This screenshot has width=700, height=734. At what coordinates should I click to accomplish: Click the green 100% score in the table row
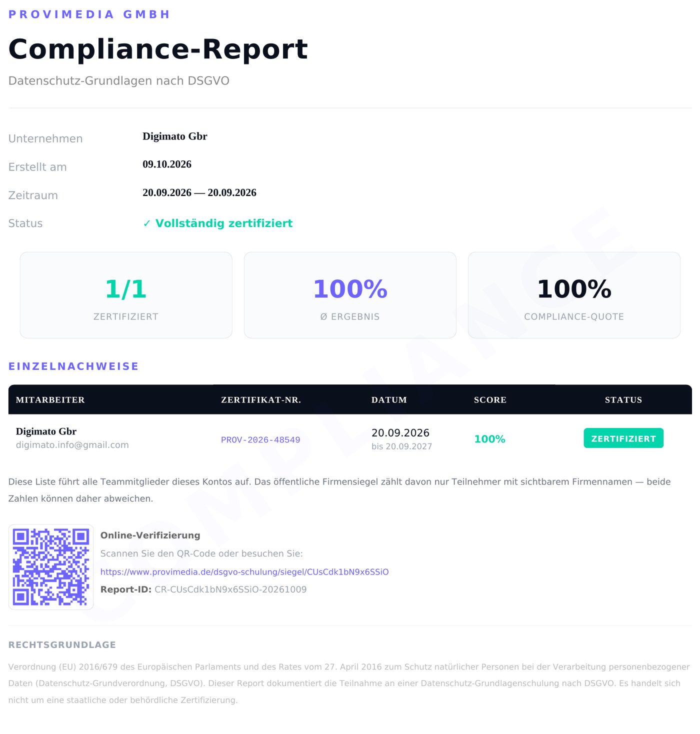pyautogui.click(x=489, y=439)
